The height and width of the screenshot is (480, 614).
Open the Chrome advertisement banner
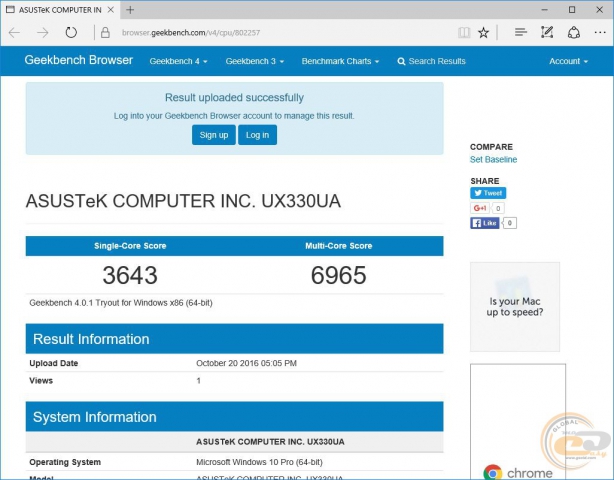tap(518, 422)
